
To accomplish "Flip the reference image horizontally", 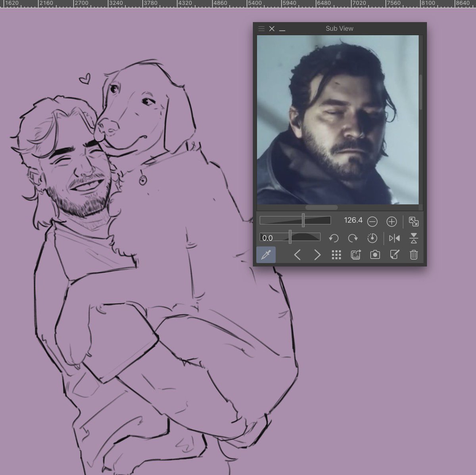I will [x=394, y=238].
